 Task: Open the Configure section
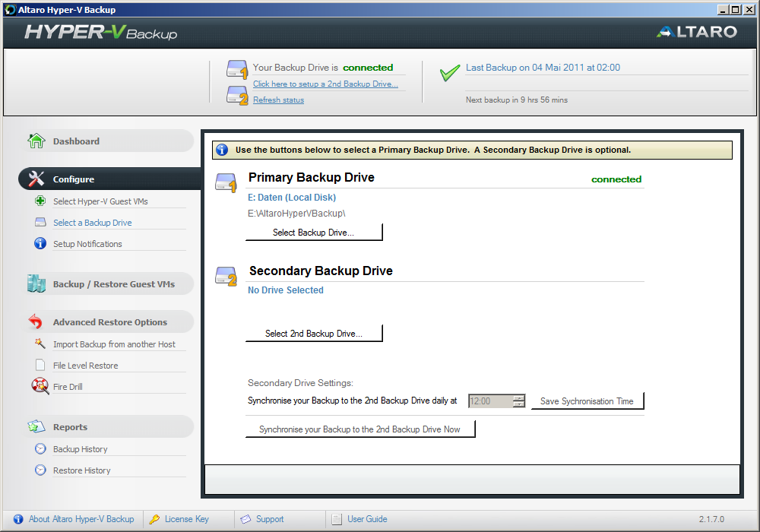coord(109,179)
